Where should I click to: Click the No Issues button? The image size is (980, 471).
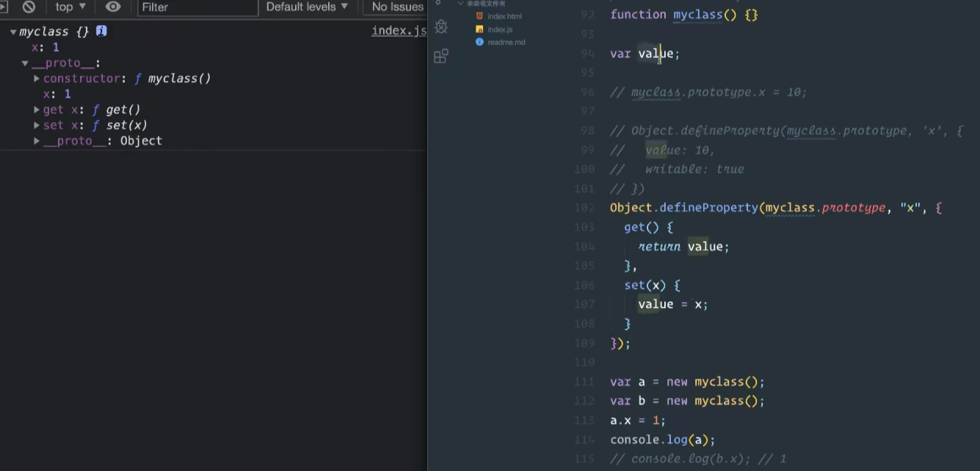point(396,7)
